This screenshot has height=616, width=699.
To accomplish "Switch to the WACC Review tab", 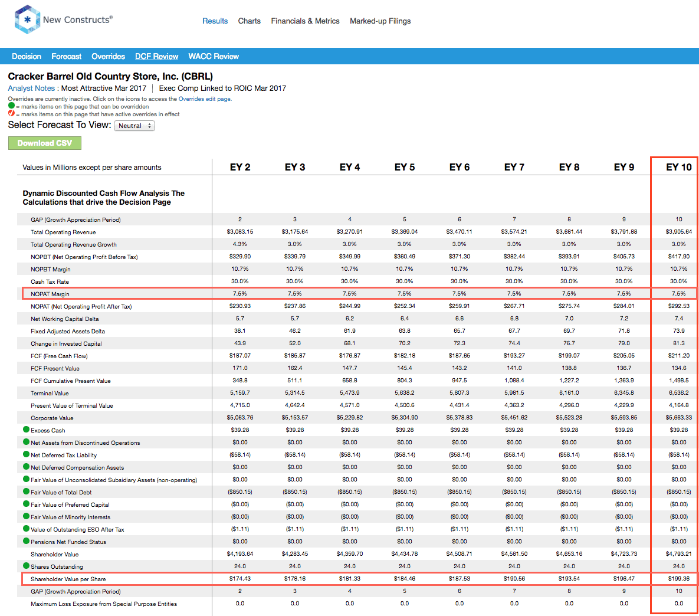I will click(x=214, y=56).
